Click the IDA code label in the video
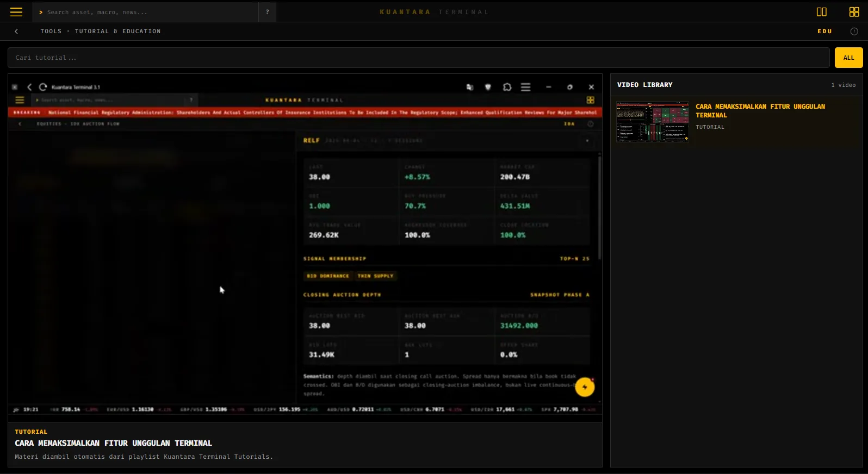This screenshot has height=474, width=868. click(x=569, y=124)
